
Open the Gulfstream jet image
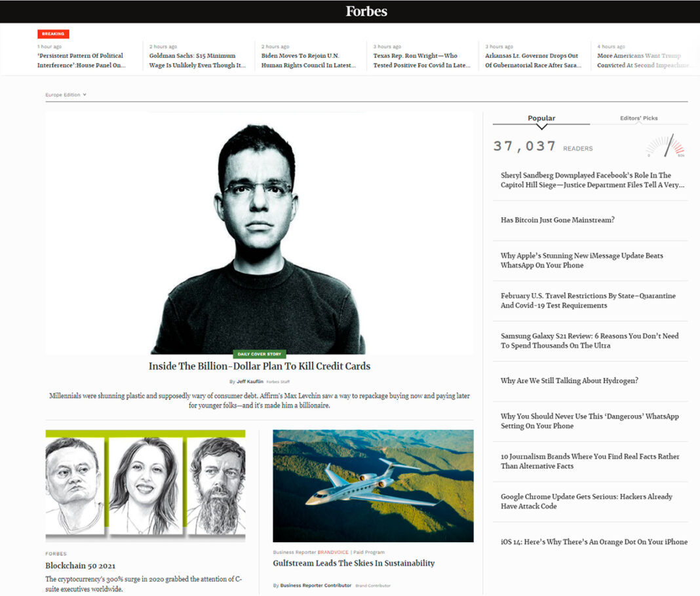click(373, 485)
